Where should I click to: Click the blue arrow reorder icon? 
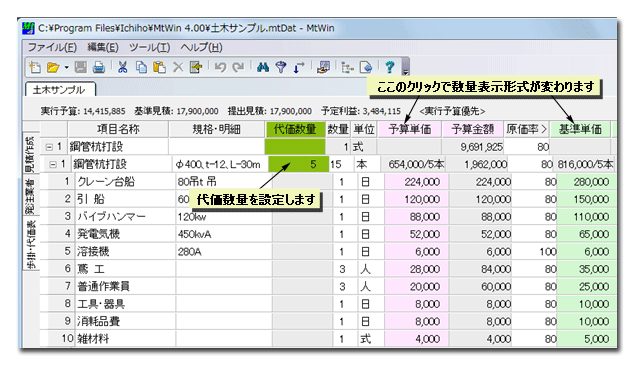coord(299,67)
